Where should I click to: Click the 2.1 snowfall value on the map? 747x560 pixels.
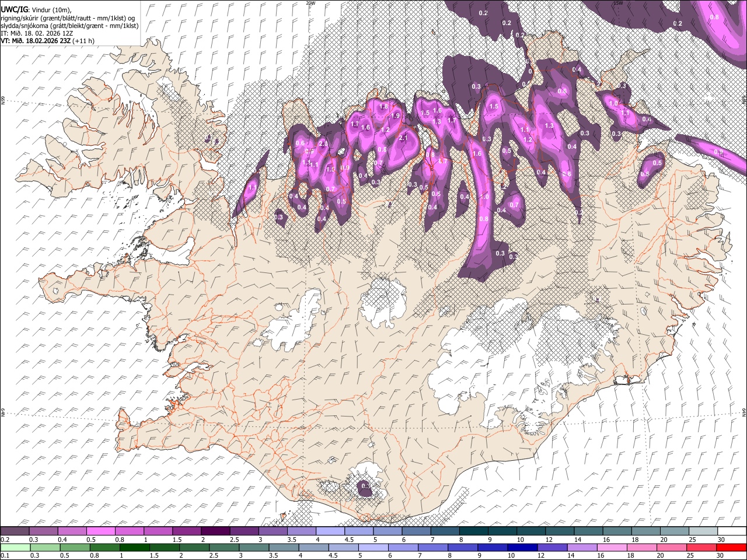403,138
